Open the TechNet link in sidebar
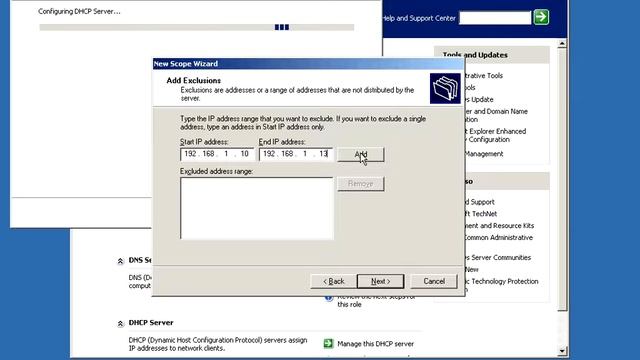Screen dimensions: 640x360 pyautogui.click(x=482, y=213)
